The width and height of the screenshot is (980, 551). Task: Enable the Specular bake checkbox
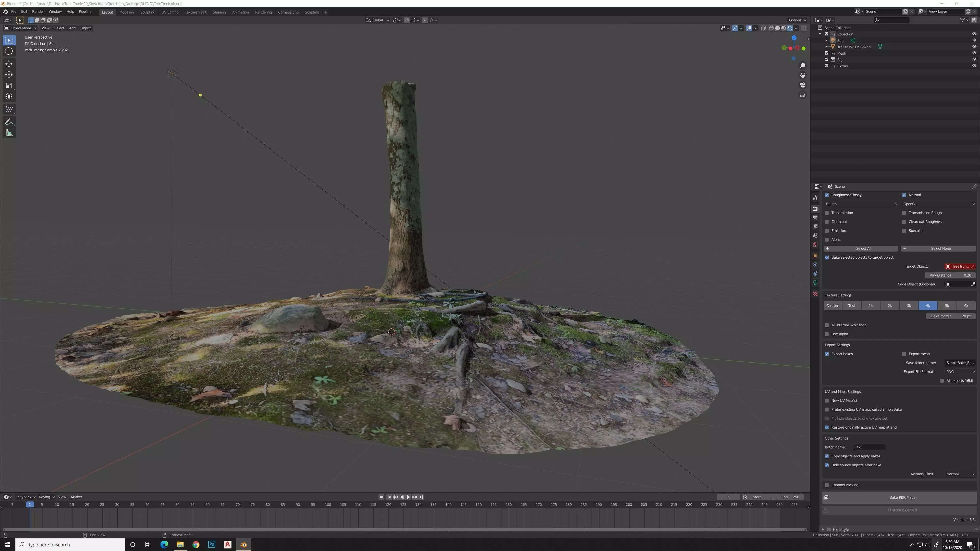click(904, 231)
